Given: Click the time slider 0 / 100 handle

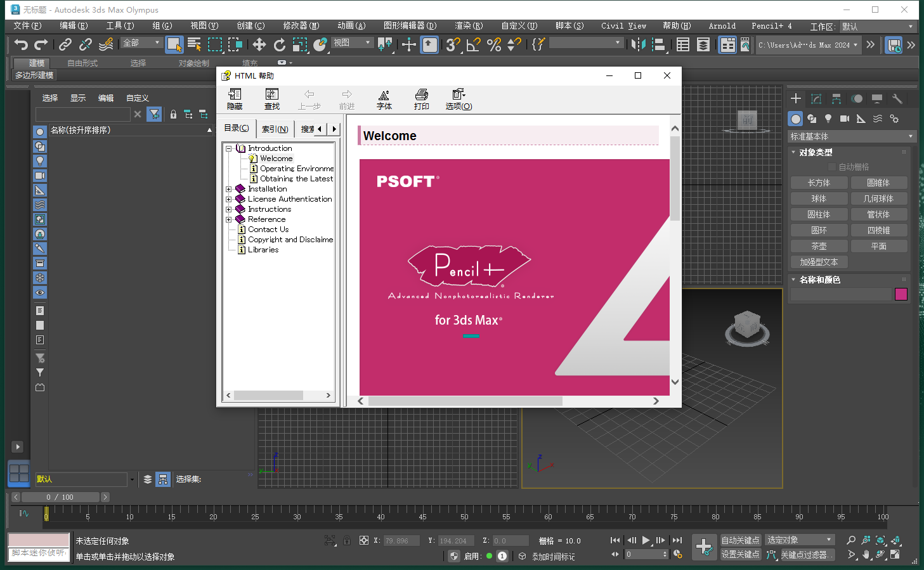Looking at the screenshot, I should pos(60,497).
